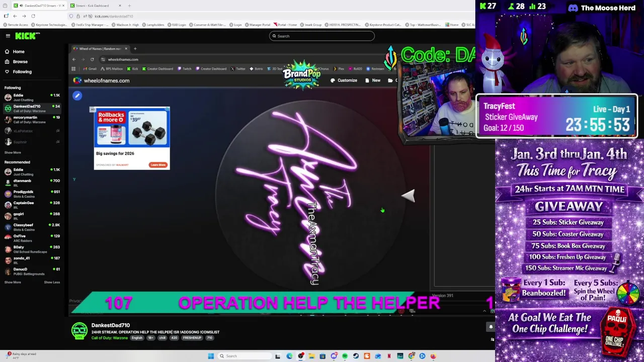
Task: Open dtanmanb recommended channel
Action: (32, 183)
